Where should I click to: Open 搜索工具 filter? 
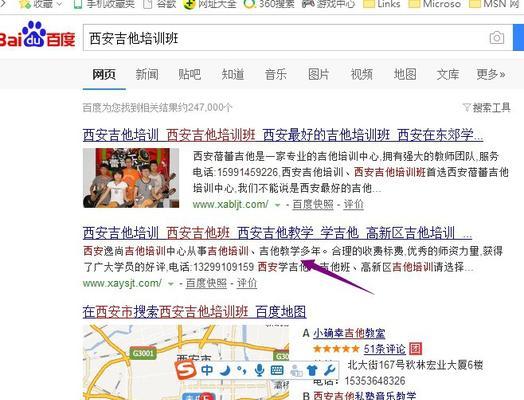pyautogui.click(x=487, y=108)
